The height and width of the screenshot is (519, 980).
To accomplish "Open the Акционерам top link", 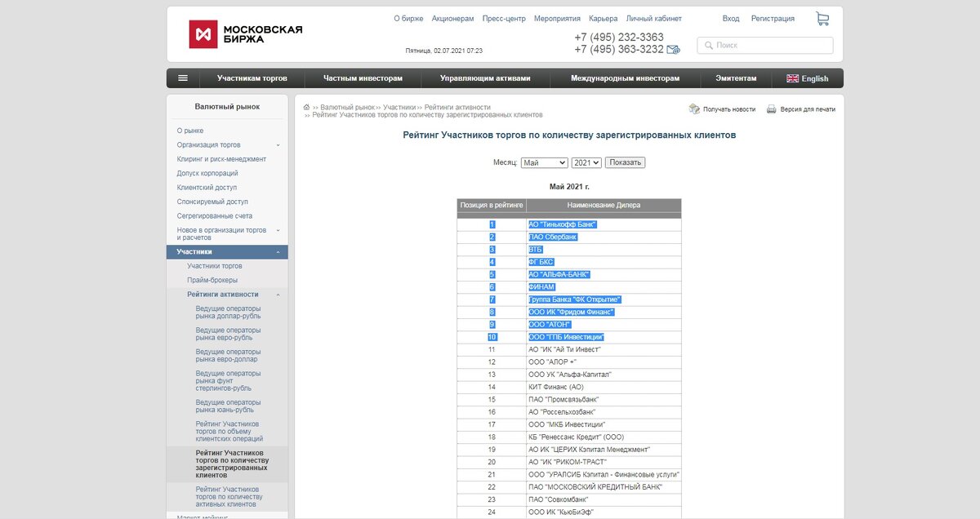I will click(x=452, y=19).
